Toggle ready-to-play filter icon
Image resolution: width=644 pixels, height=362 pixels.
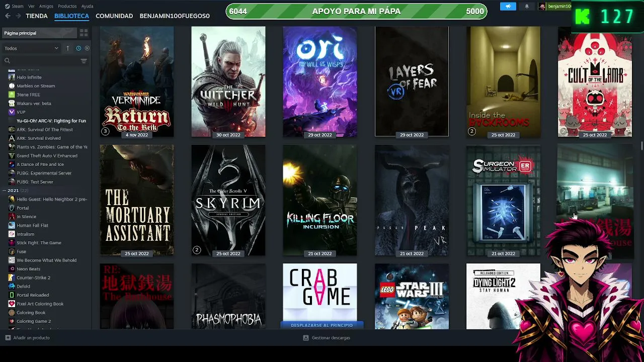87,48
